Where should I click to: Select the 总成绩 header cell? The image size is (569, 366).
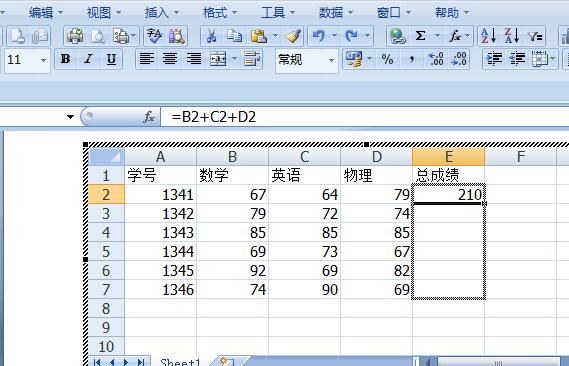[x=449, y=176]
